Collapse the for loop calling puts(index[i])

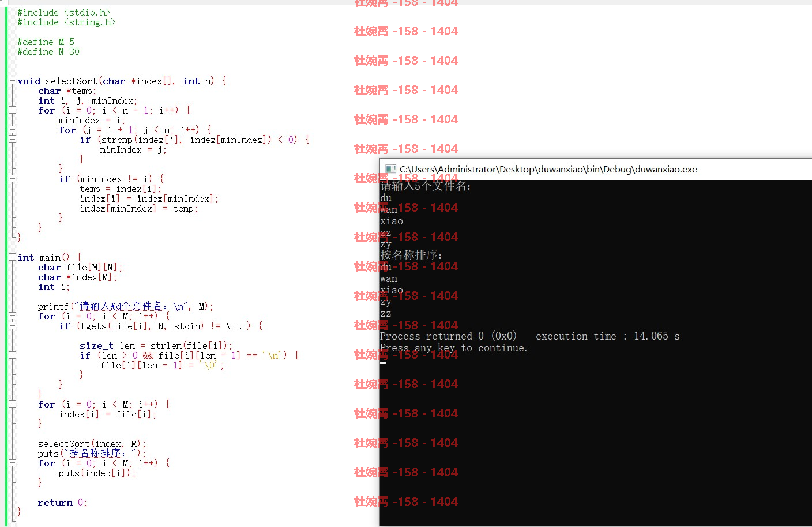coord(12,463)
